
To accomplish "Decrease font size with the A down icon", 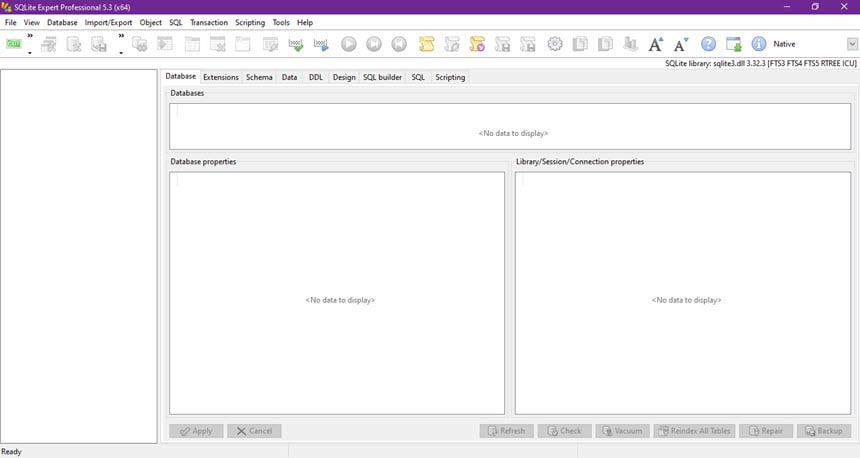I will click(681, 44).
